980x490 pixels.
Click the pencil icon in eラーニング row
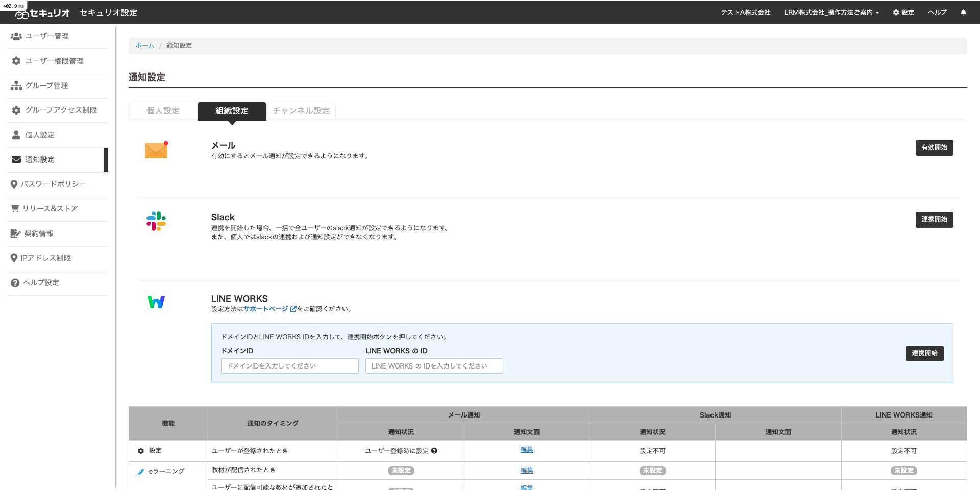[141, 472]
